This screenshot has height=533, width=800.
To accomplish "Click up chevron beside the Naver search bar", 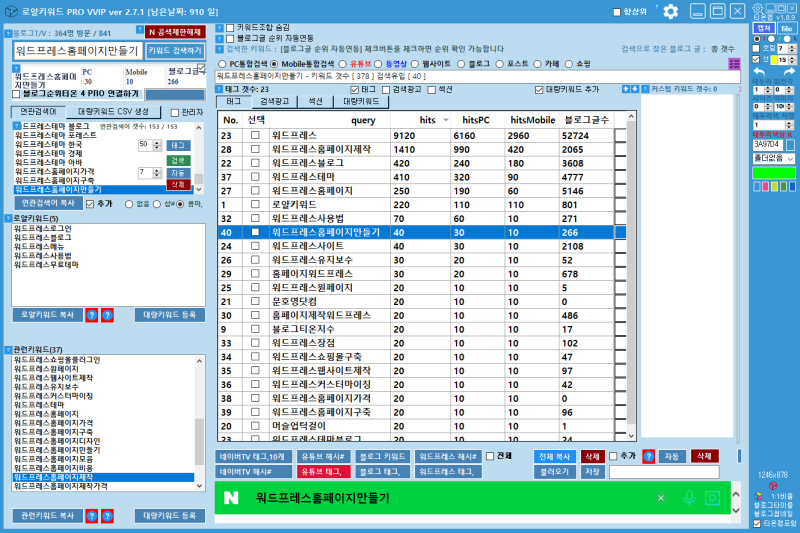I will pos(736,494).
